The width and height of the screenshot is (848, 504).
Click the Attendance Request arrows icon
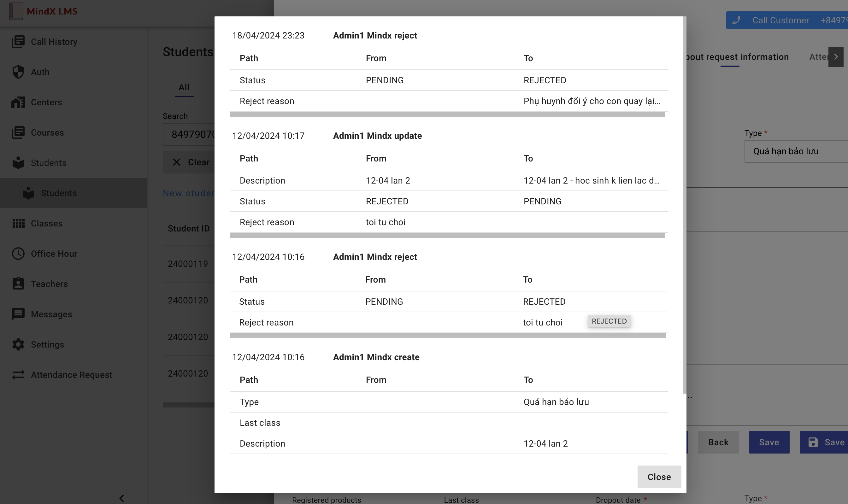(x=18, y=375)
